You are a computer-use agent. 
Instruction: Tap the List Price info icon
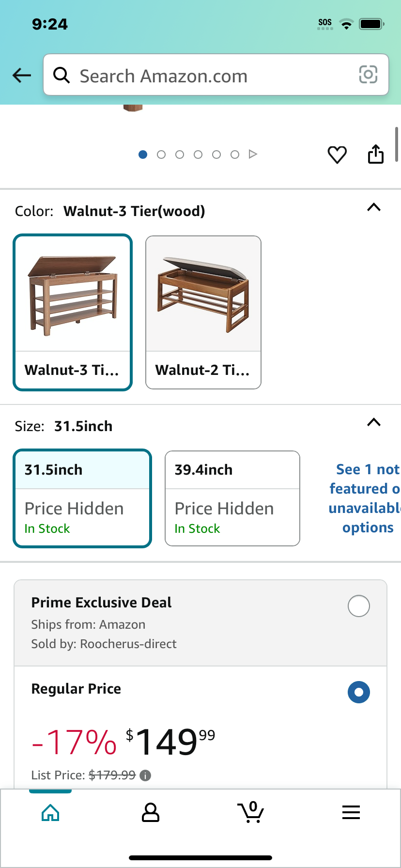145,775
